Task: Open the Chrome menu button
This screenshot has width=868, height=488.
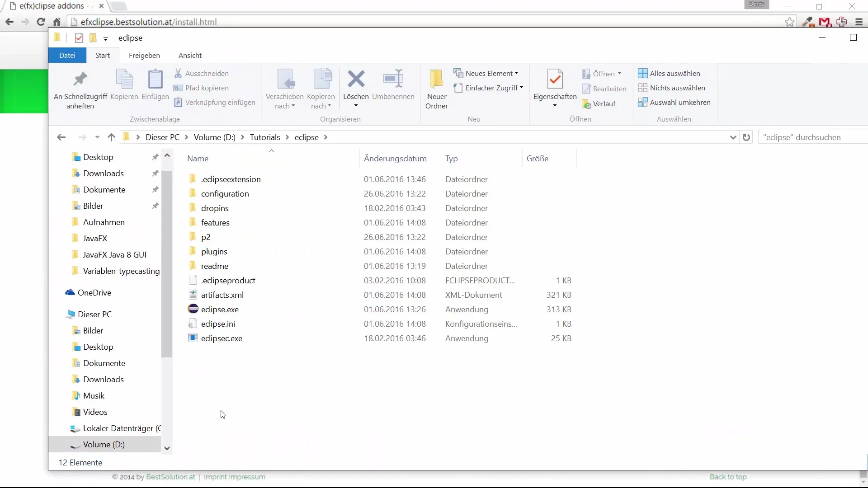Action: [859, 22]
